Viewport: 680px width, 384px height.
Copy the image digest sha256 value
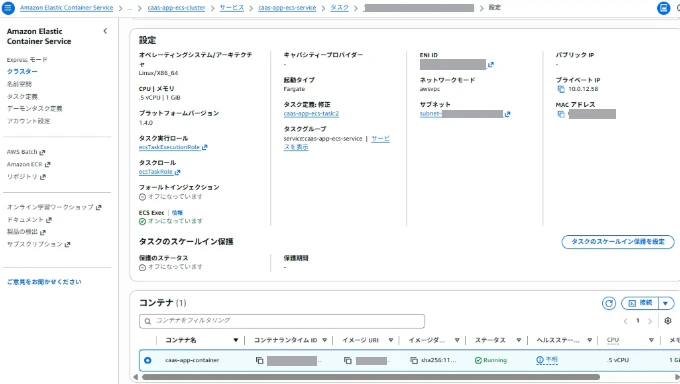click(x=414, y=361)
